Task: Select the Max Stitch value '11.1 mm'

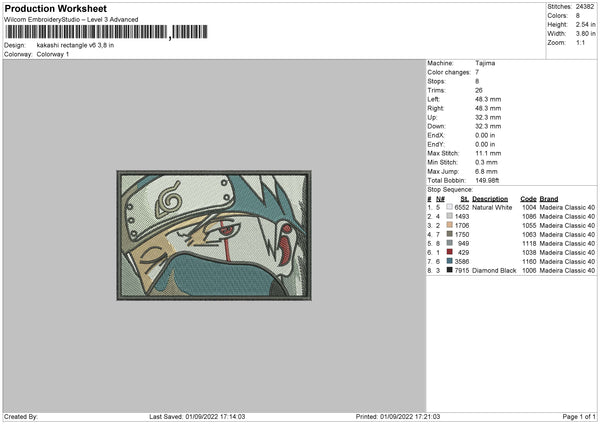Action: pyautogui.click(x=488, y=153)
